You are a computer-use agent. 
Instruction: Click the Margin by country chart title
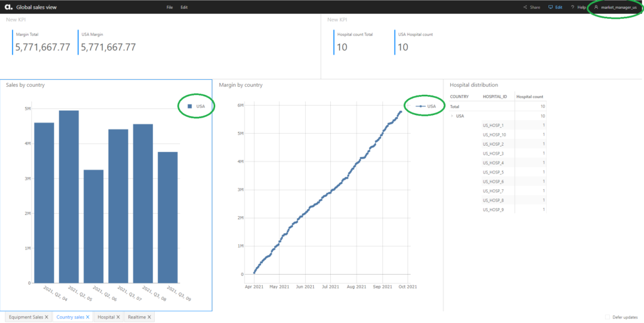point(241,85)
